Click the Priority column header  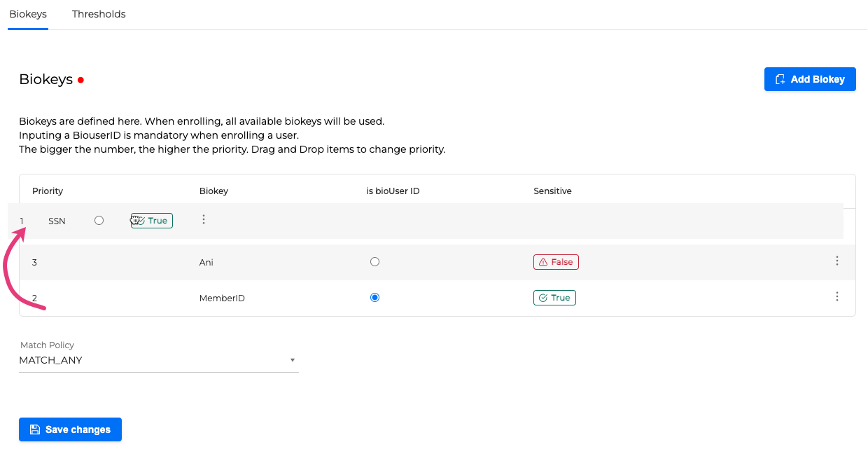48,191
